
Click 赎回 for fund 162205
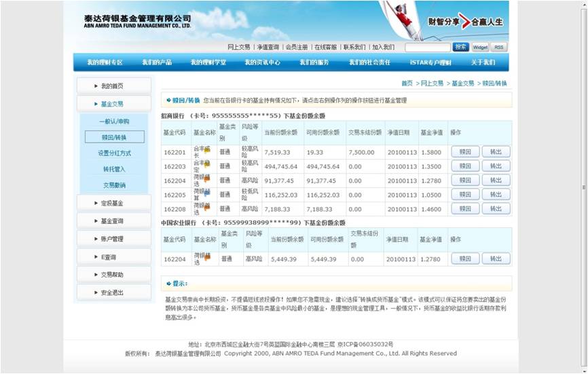465,195
